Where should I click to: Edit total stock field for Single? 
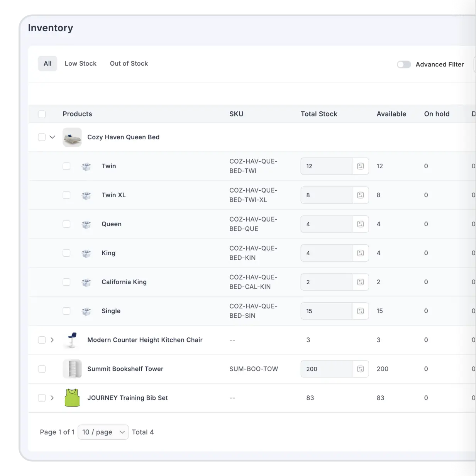tap(327, 311)
